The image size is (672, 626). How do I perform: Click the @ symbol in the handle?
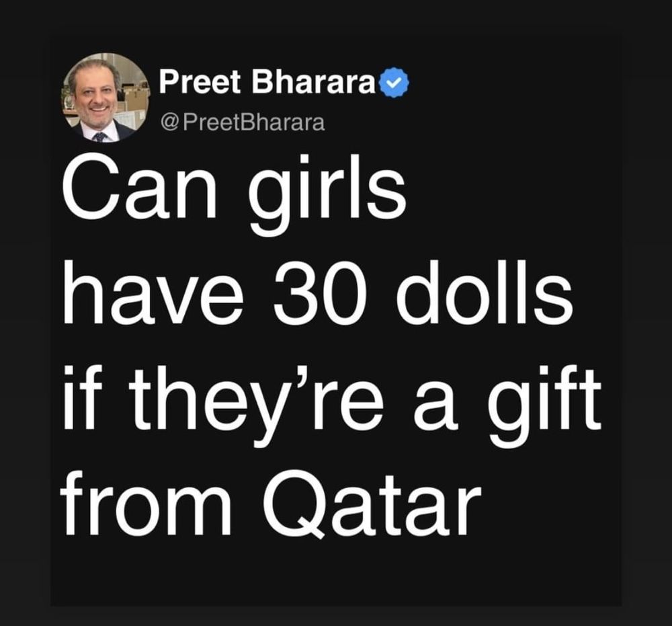170,122
